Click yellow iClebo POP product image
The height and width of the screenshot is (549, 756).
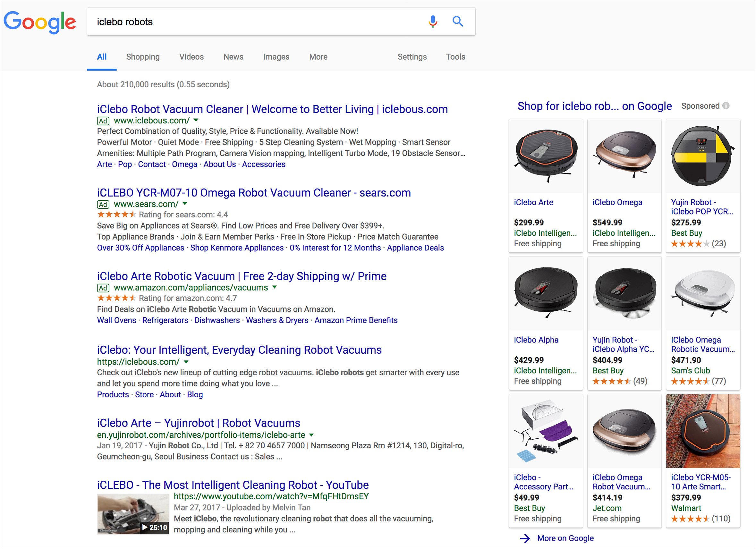coord(703,156)
